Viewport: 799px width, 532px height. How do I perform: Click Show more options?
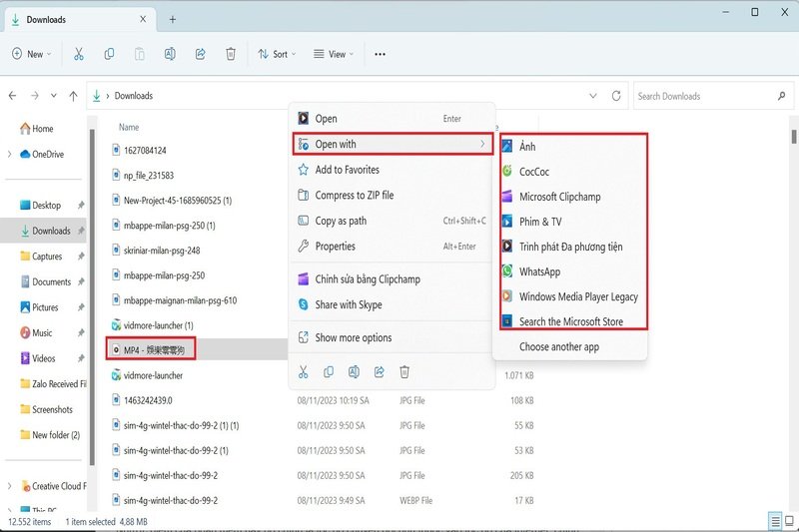tap(353, 337)
